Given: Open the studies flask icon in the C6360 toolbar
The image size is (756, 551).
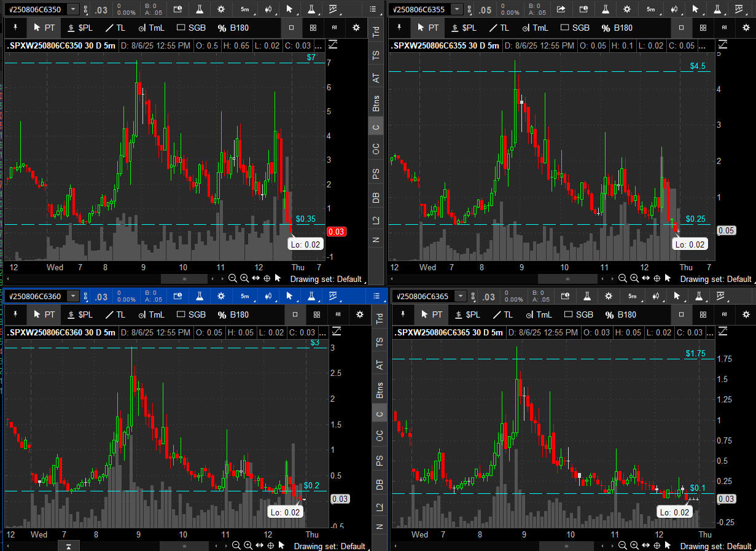Looking at the screenshot, I should coord(199,297).
